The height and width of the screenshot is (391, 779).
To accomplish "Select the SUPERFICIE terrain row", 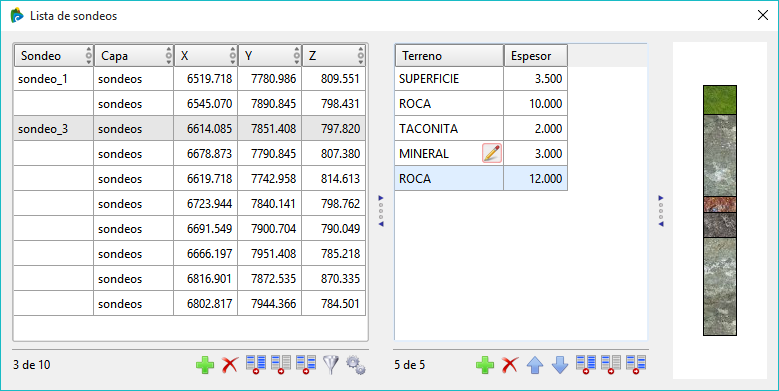I will click(x=481, y=78).
